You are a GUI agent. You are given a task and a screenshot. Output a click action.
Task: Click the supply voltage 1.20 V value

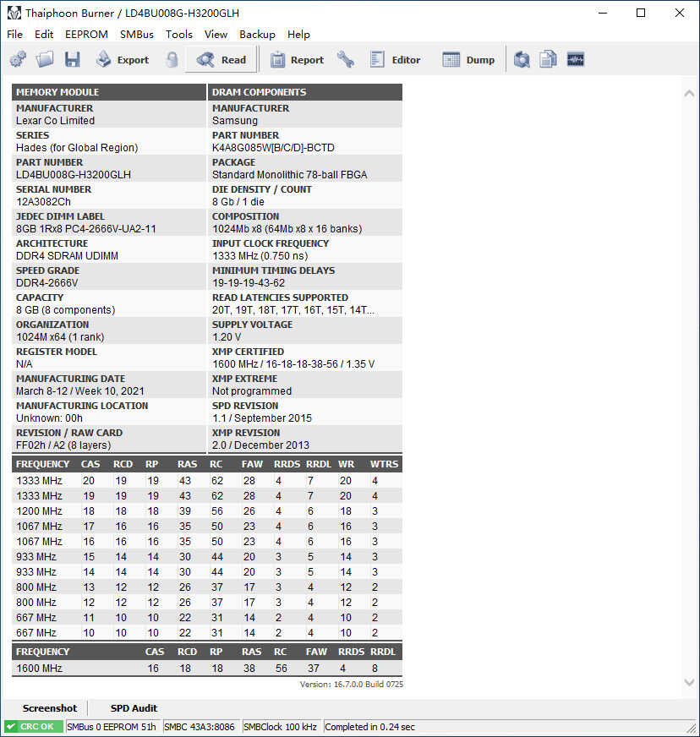point(227,337)
